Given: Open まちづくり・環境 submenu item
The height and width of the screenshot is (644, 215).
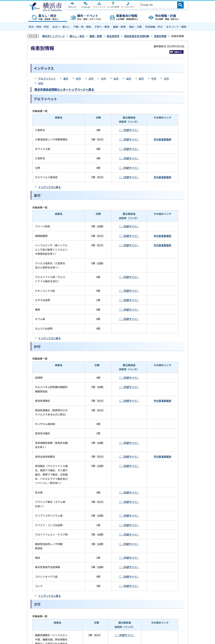Looking at the screenshot, I should 176,27.
